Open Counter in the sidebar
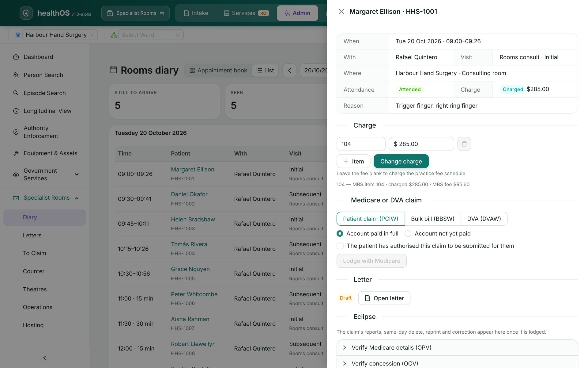This screenshot has height=368, width=588. [x=45, y=271]
